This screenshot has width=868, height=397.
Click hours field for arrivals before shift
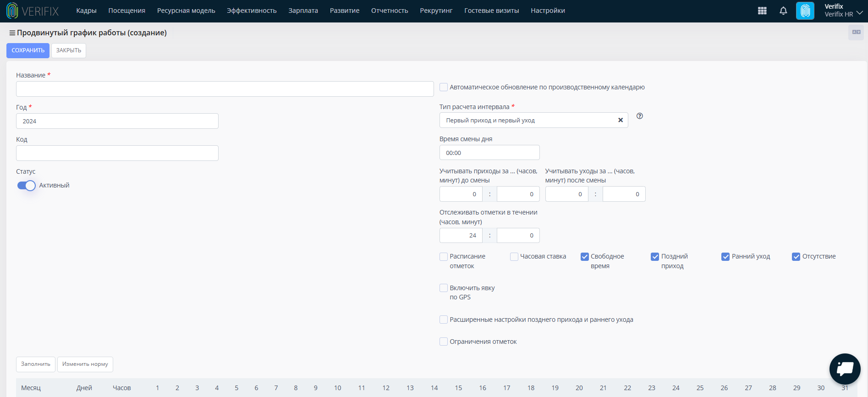click(x=461, y=194)
